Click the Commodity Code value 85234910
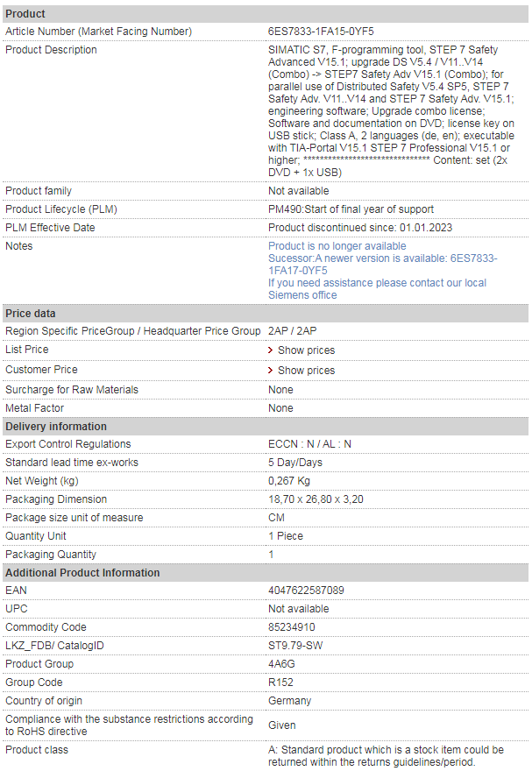Screen dimensions: 532x771 292,627
